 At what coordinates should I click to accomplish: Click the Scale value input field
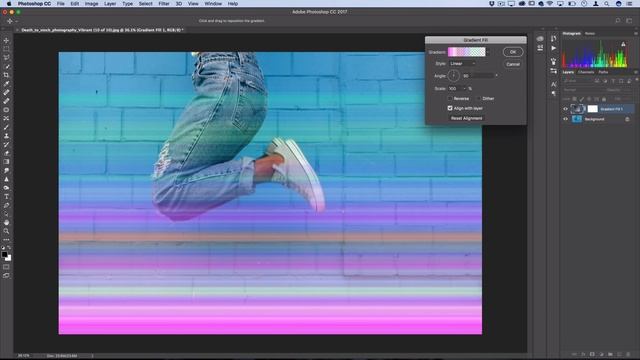click(455, 89)
